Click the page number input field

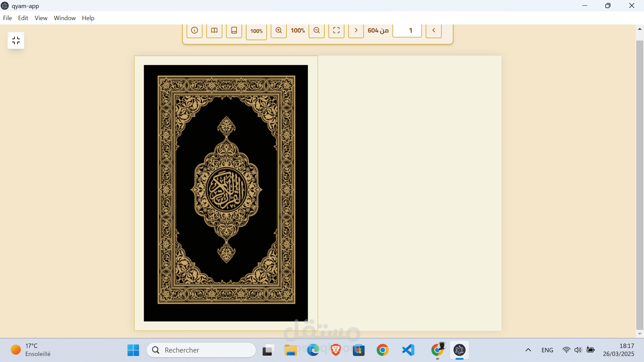tap(407, 31)
